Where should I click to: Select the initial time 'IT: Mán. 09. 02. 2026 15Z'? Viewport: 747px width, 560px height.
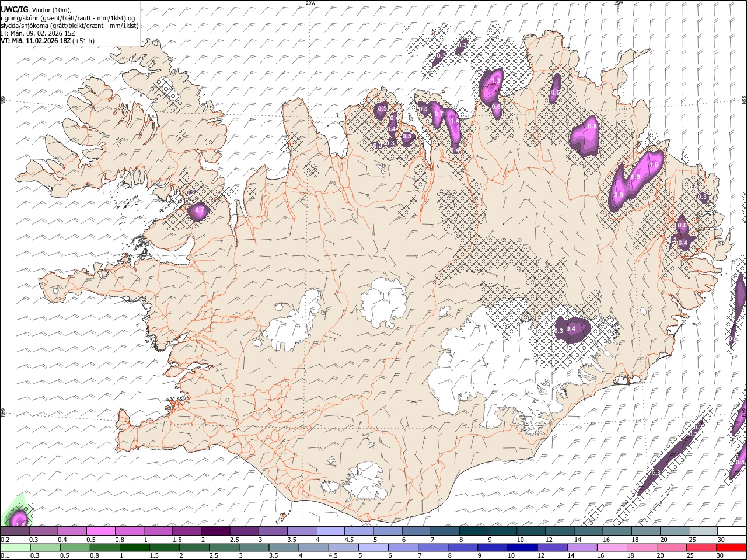(x=38, y=33)
